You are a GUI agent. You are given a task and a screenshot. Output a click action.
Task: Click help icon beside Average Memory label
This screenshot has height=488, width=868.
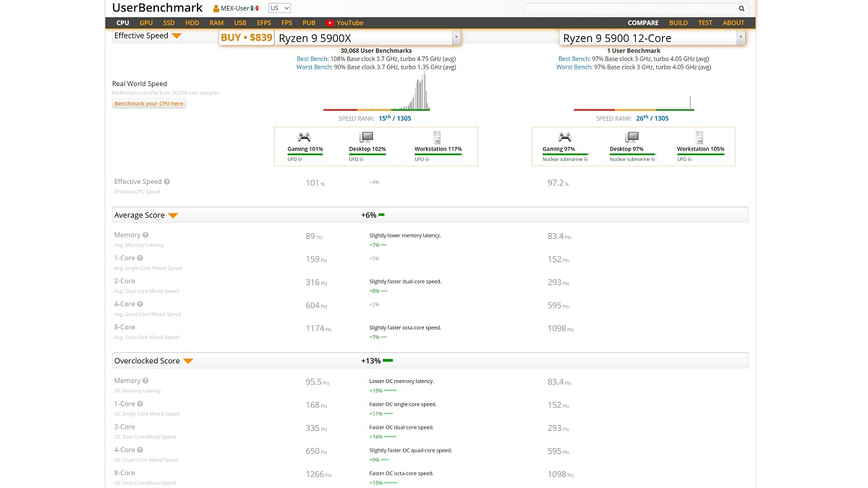145,235
